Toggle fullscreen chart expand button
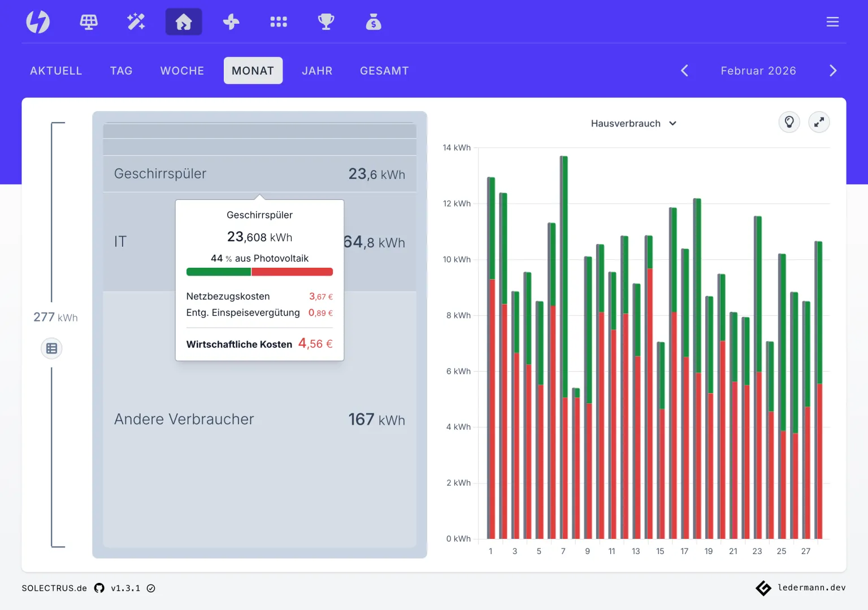 819,122
